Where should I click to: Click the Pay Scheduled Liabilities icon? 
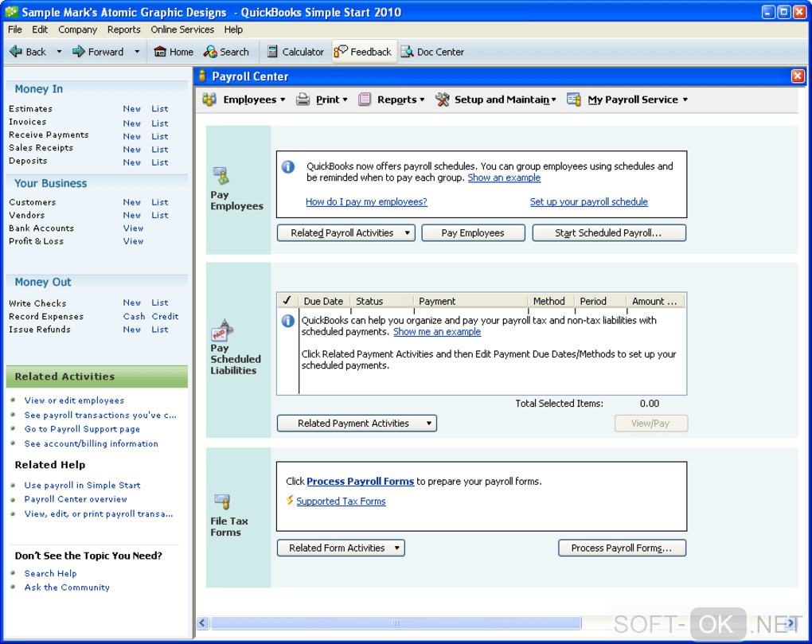point(222,330)
